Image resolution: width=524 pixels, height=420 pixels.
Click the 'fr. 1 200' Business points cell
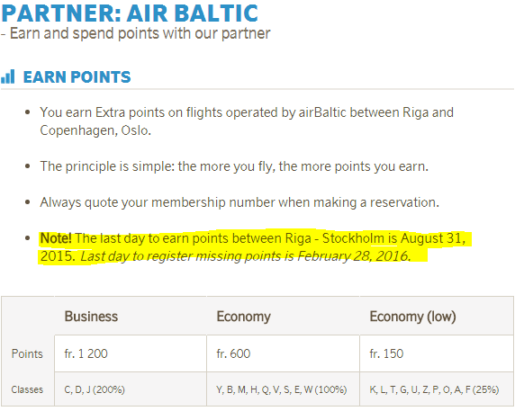click(x=131, y=353)
